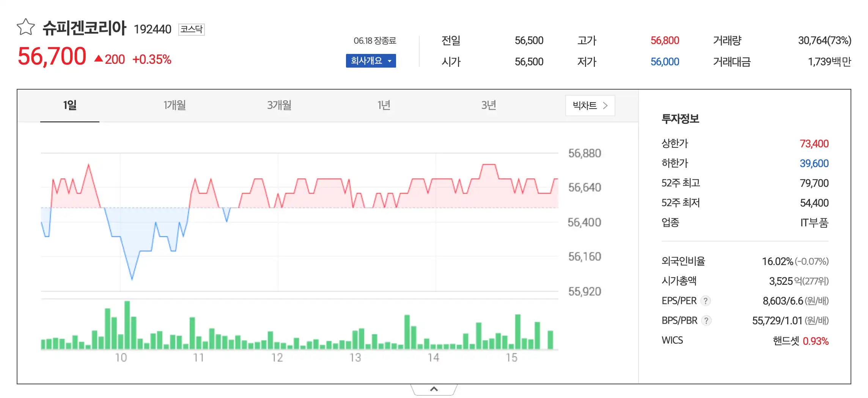Click the 52주 최저 value 54,400
This screenshot has width=868, height=398.
click(814, 203)
